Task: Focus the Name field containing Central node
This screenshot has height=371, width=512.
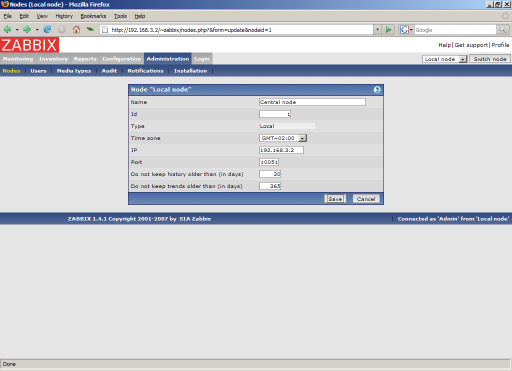Action: coord(312,102)
